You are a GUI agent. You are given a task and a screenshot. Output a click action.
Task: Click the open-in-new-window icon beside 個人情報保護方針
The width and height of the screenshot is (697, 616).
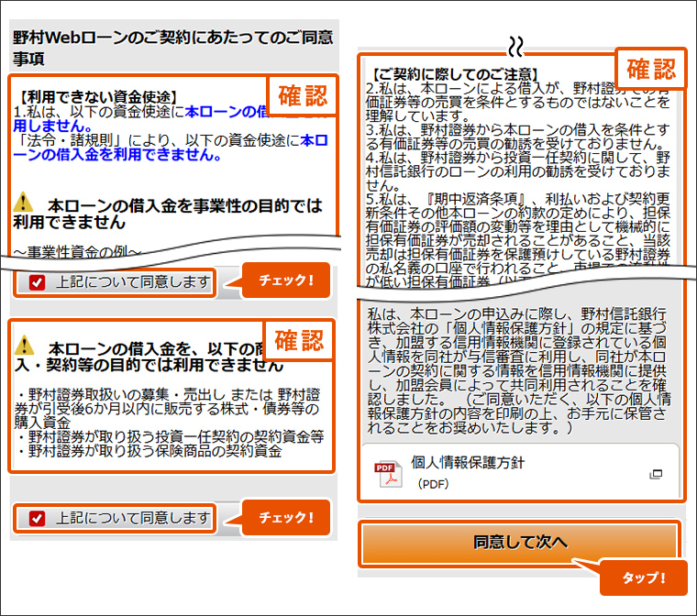tap(656, 474)
